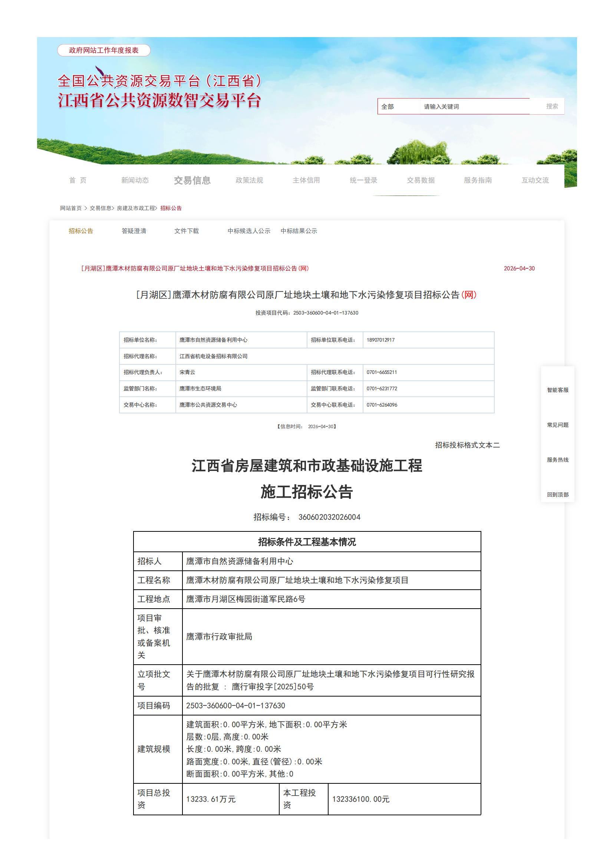Viewport: 613px width, 868px height.
Task: Click 交易信息 breadcrumb link
Action: click(x=100, y=208)
